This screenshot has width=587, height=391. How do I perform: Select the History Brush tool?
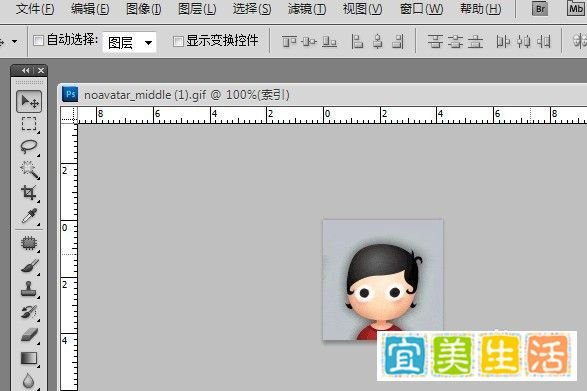29,312
